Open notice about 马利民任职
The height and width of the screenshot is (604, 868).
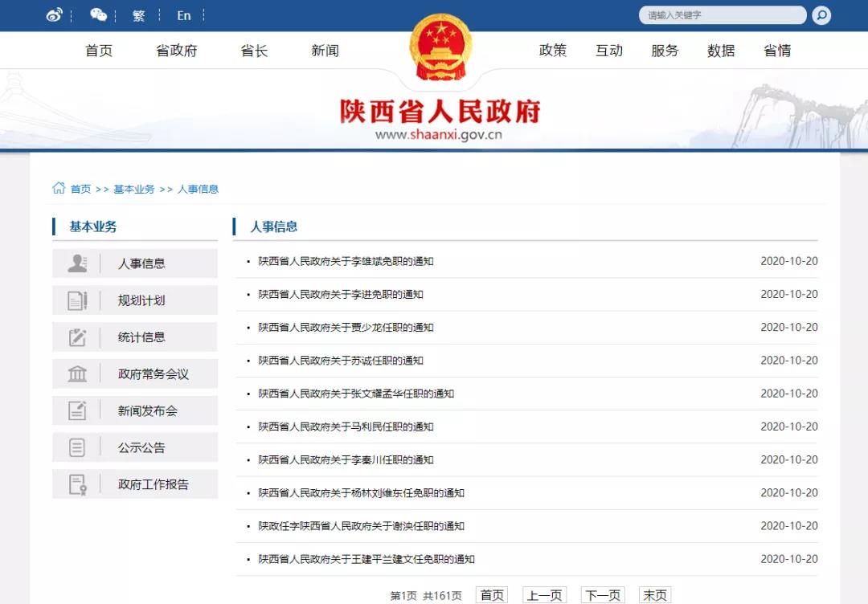346,427
